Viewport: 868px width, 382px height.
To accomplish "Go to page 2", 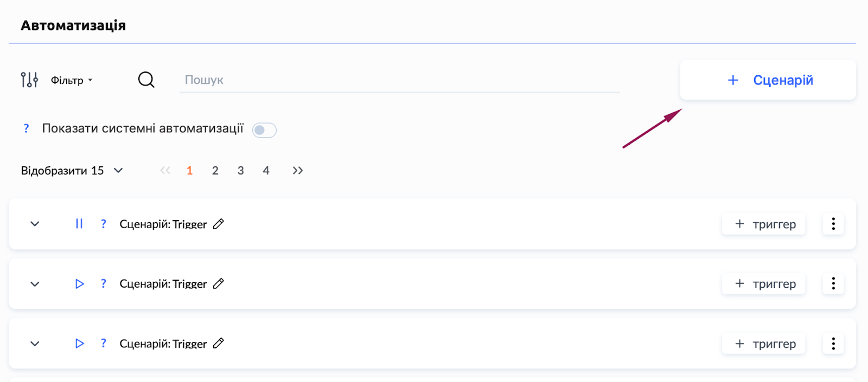I will point(215,171).
